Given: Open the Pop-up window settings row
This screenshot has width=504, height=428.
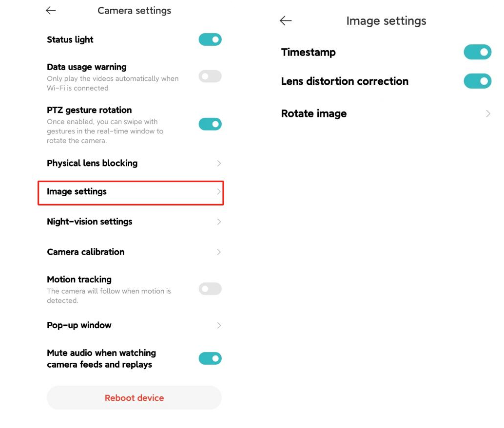Looking at the screenshot, I should pos(79,325).
